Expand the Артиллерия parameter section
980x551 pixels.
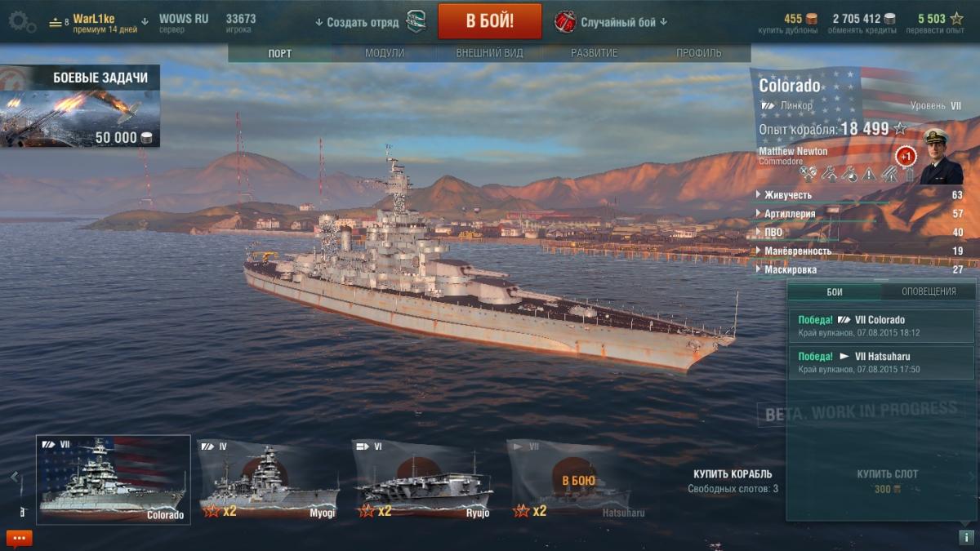pos(859,214)
